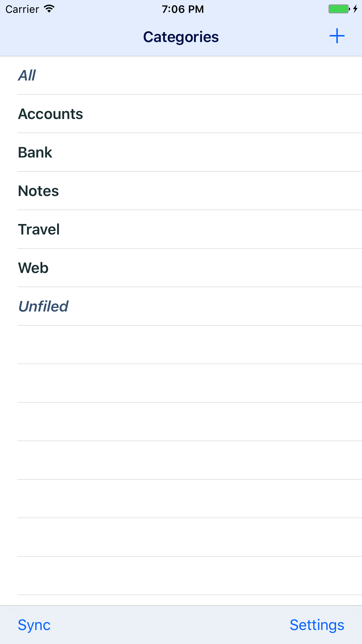This screenshot has width=362, height=644.
Task: Click empty toolbar space between Sync and Settings
Action: pyautogui.click(x=169, y=625)
